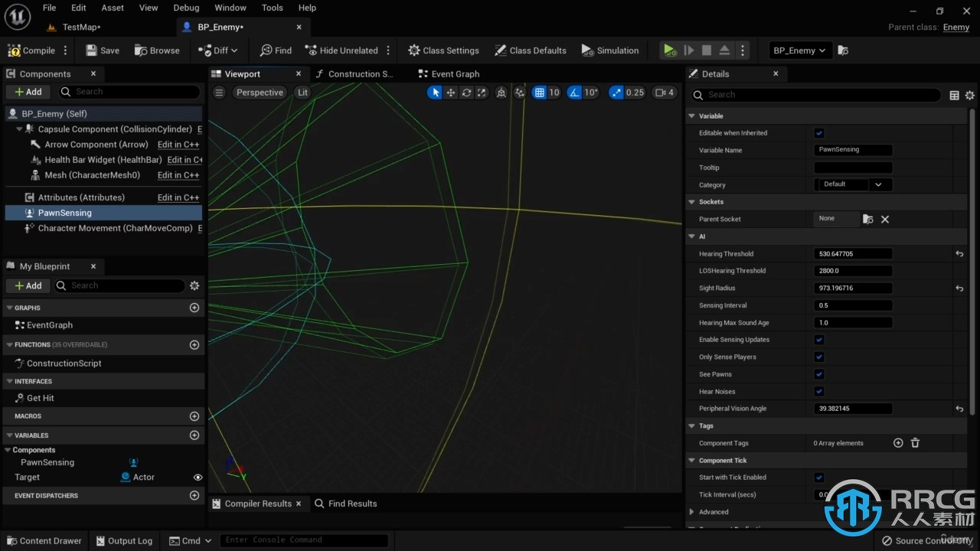Viewport: 980px width, 551px height.
Task: Open Class Defaults
Action: [531, 51]
